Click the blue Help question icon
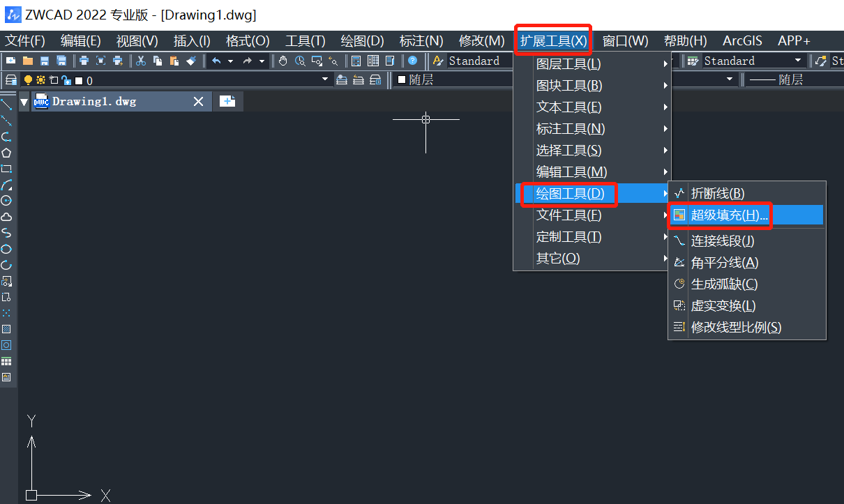 coord(412,61)
